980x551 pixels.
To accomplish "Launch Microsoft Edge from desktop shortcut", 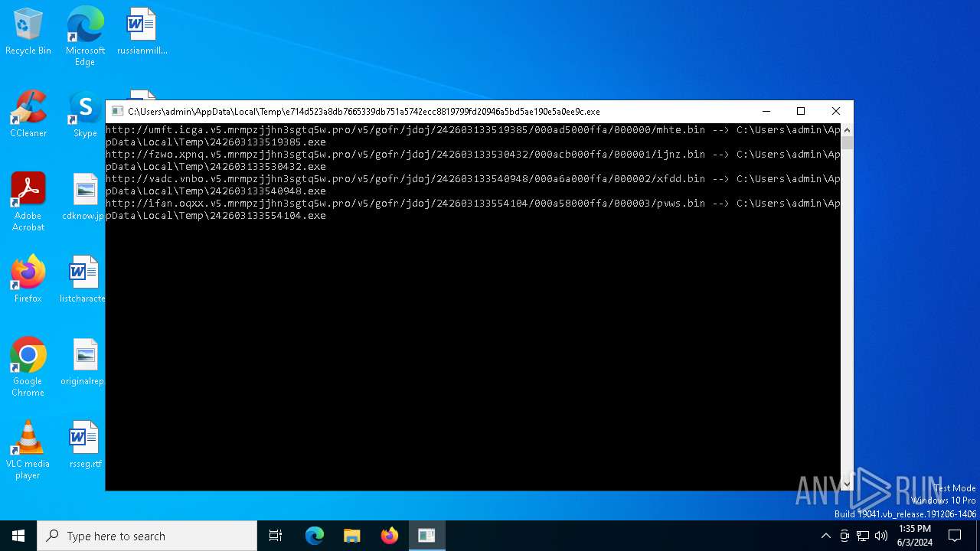I will (85, 37).
